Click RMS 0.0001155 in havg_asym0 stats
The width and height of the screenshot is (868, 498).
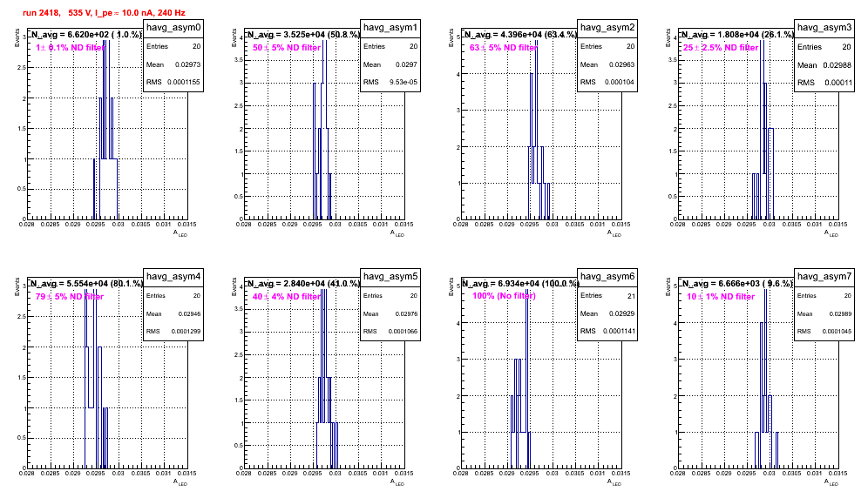(x=173, y=82)
